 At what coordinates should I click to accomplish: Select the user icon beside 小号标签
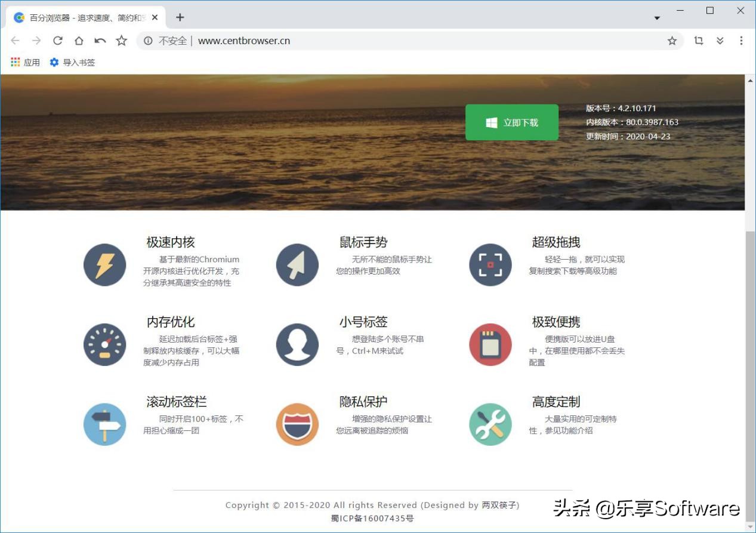tap(297, 344)
